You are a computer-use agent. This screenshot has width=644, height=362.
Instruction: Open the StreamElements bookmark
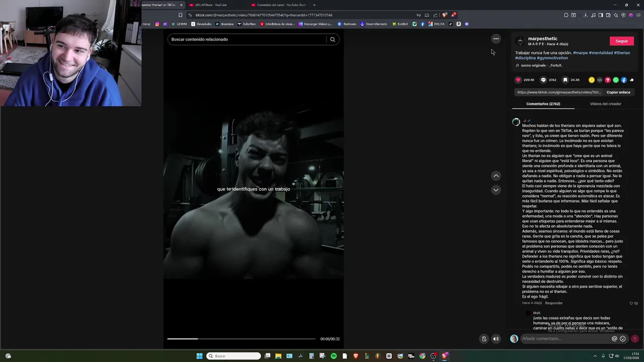pyautogui.click(x=375, y=24)
